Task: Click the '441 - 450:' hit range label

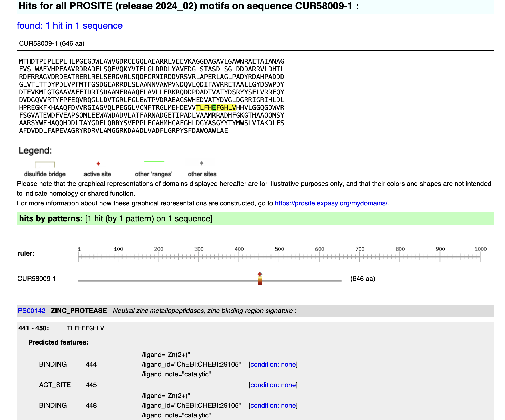Action: pos(34,328)
